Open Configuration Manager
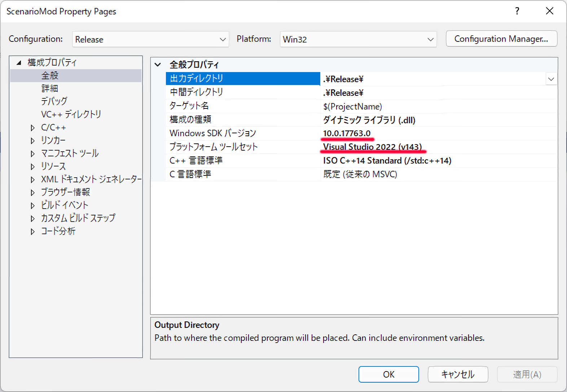The image size is (567, 392). 501,39
